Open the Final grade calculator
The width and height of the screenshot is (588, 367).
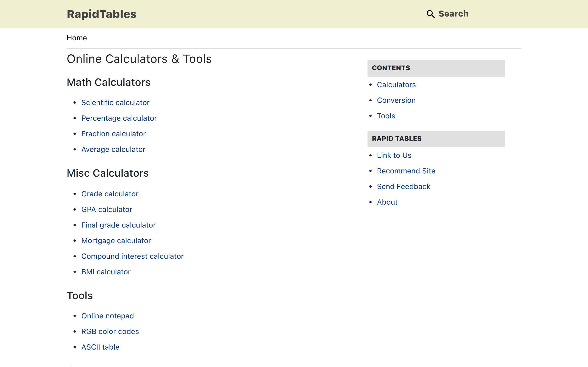point(118,225)
